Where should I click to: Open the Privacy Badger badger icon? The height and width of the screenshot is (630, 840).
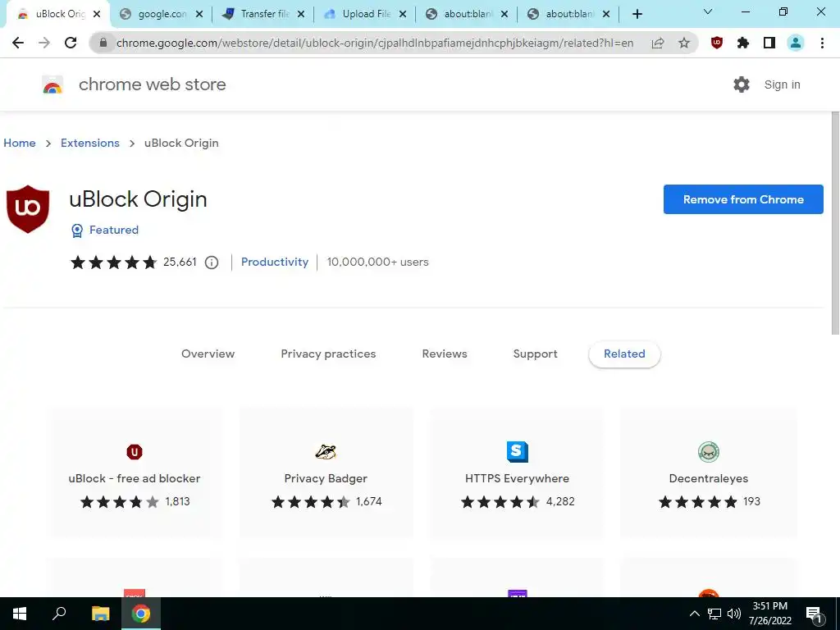point(326,452)
